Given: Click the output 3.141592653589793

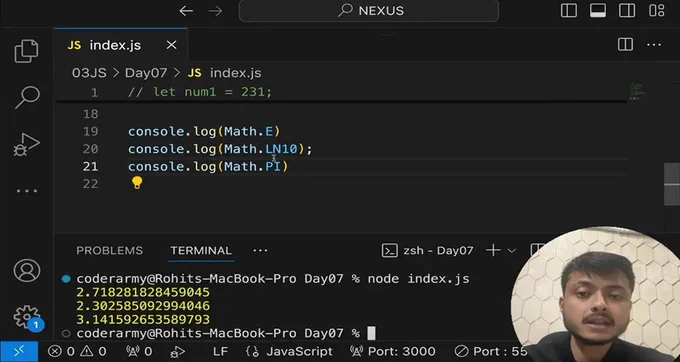Looking at the screenshot, I should click(x=143, y=320).
